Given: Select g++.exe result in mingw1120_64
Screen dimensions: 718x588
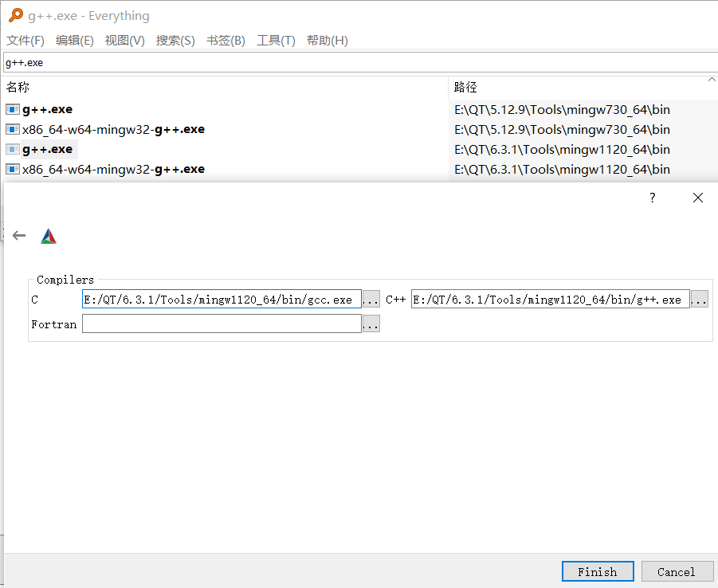Looking at the screenshot, I should (48, 149).
